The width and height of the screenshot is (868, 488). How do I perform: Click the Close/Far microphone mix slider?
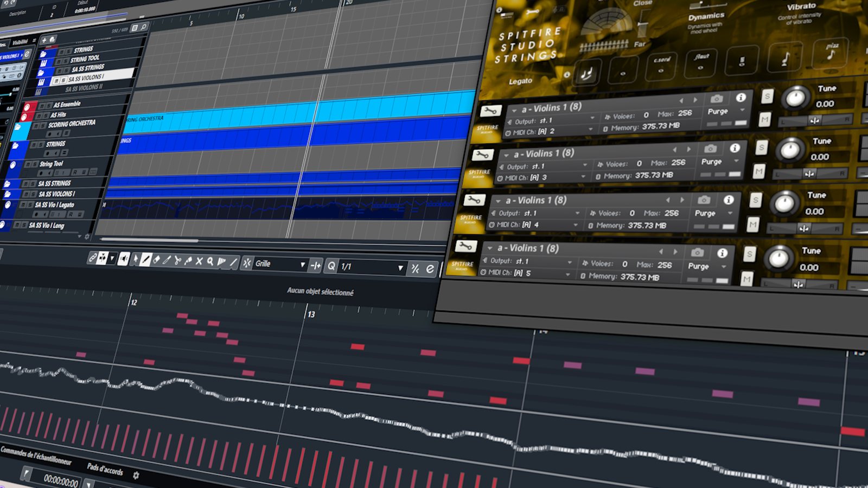pos(643,23)
